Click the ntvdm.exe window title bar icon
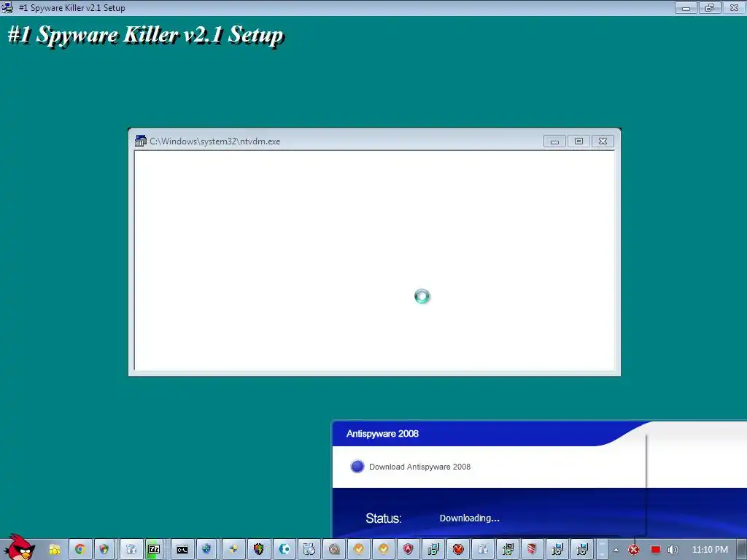 click(141, 141)
